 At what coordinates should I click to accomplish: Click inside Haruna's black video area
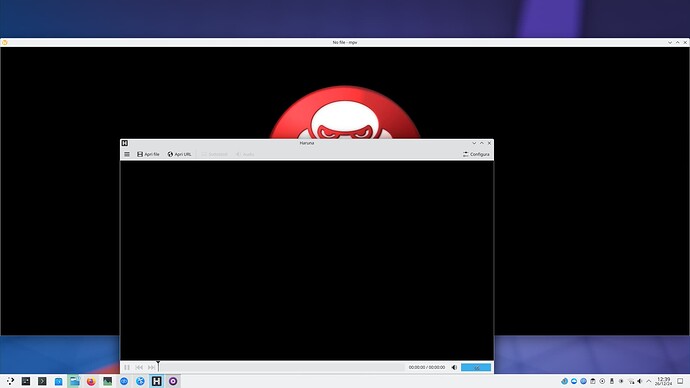(307, 260)
